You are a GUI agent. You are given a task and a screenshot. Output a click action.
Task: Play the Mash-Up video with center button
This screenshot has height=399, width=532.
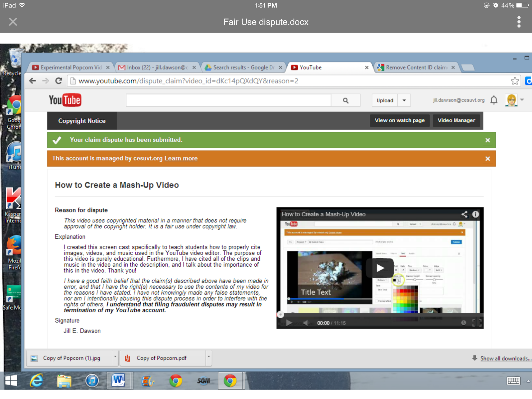point(380,268)
